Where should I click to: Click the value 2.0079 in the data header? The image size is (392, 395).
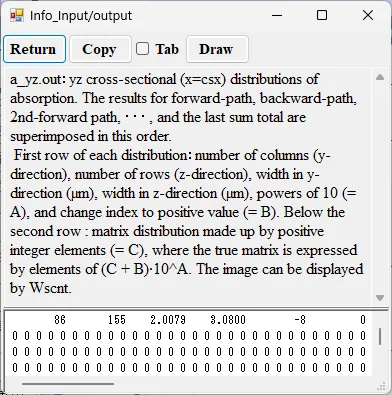pyautogui.click(x=168, y=320)
